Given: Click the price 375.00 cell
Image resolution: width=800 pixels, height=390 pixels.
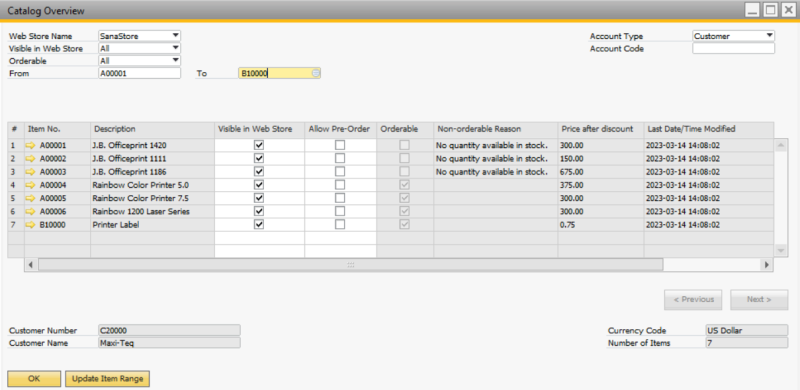Looking at the screenshot, I should [x=601, y=185].
